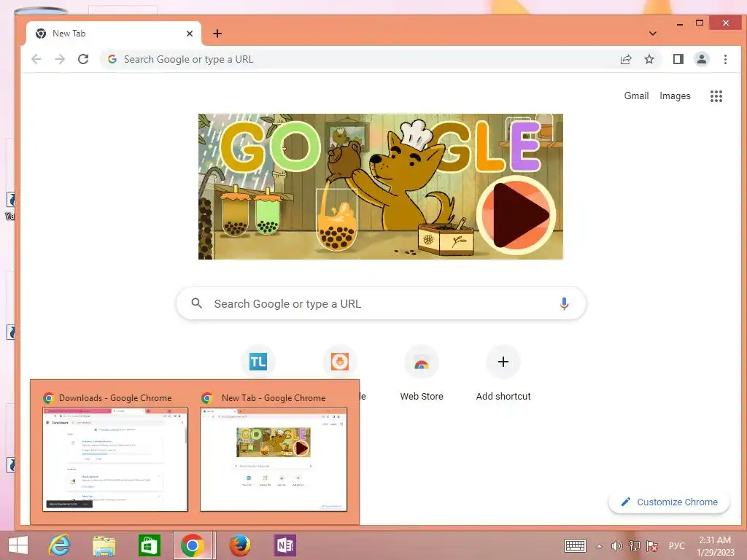The width and height of the screenshot is (747, 560).
Task: Open the touch keyboard tray icon
Action: click(x=575, y=545)
